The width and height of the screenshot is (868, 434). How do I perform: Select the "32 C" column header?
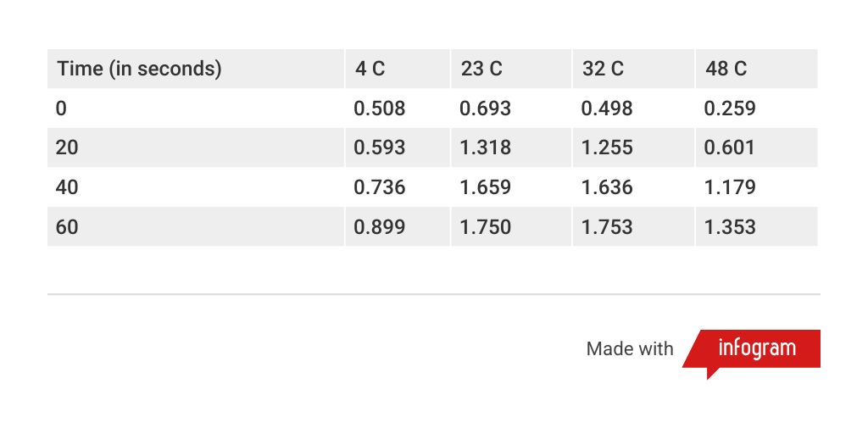[603, 69]
